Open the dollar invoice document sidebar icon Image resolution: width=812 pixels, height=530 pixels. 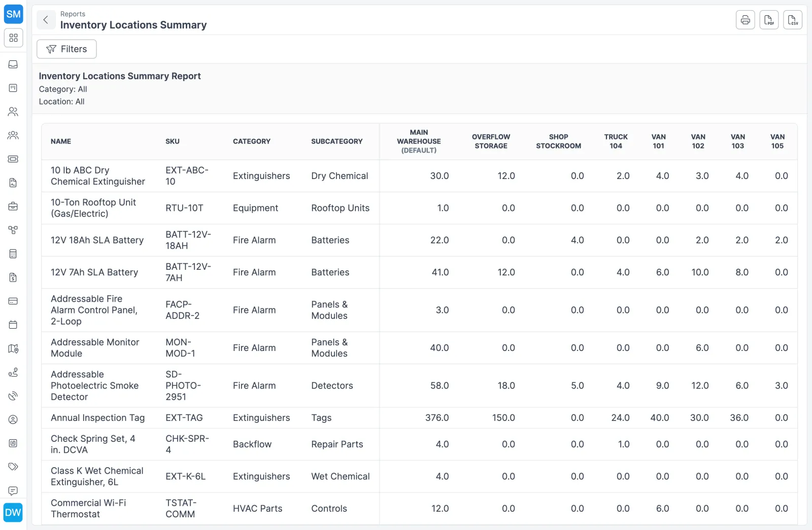coord(13,277)
